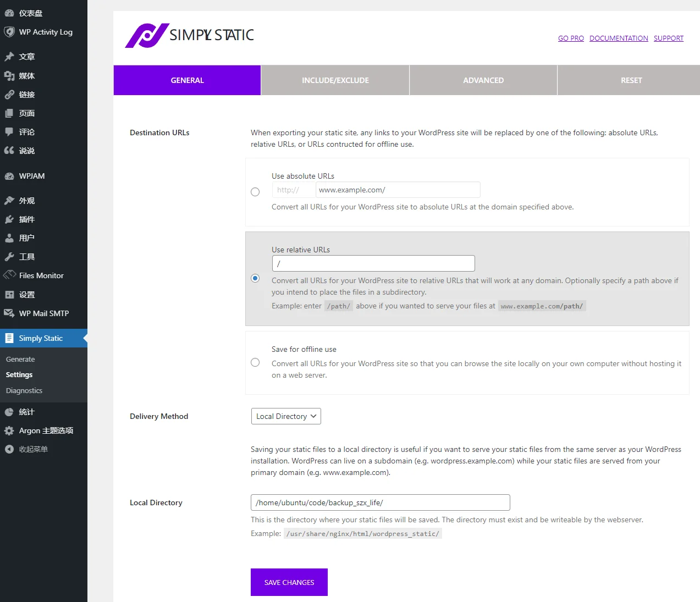700x602 pixels.
Task: Open the Delivery Method dropdown
Action: (x=286, y=416)
